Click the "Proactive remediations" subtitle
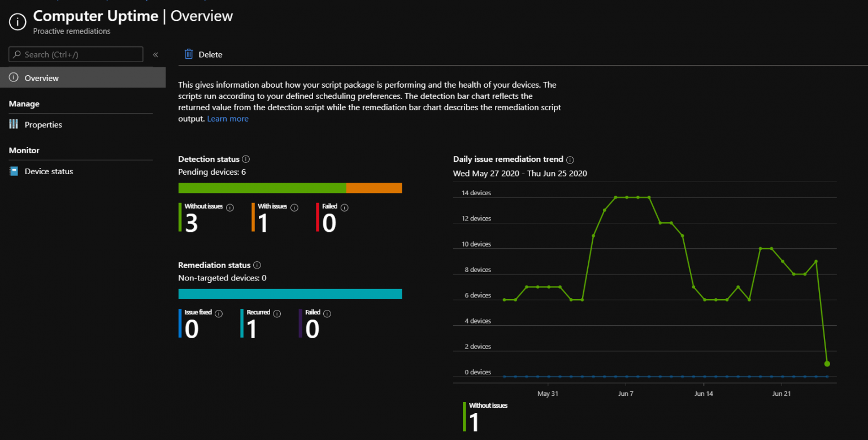This screenshot has height=440, width=868. coord(72,31)
